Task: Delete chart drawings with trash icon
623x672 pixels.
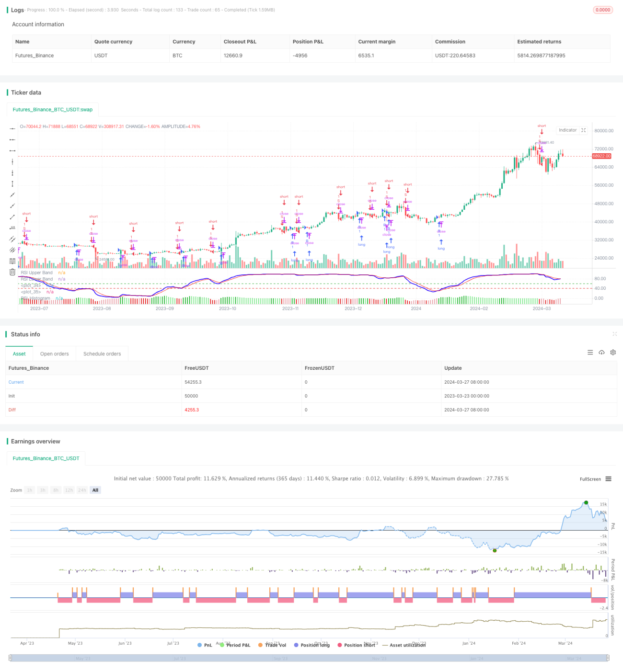Action: coord(12,272)
